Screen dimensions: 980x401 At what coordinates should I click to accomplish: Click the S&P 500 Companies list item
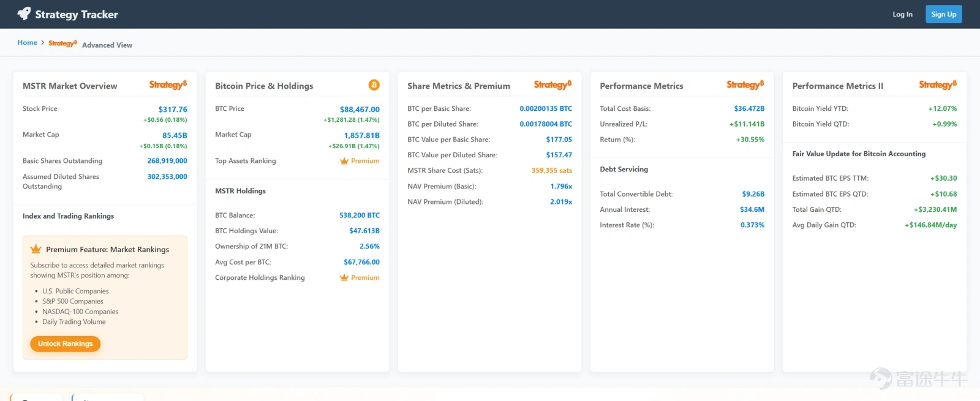(73, 301)
